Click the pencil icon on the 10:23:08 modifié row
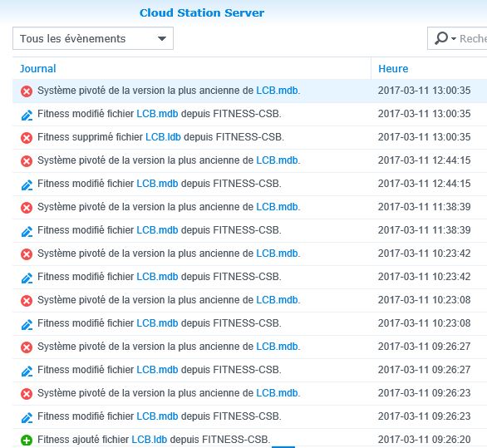The height and width of the screenshot is (448, 487). pos(27,324)
